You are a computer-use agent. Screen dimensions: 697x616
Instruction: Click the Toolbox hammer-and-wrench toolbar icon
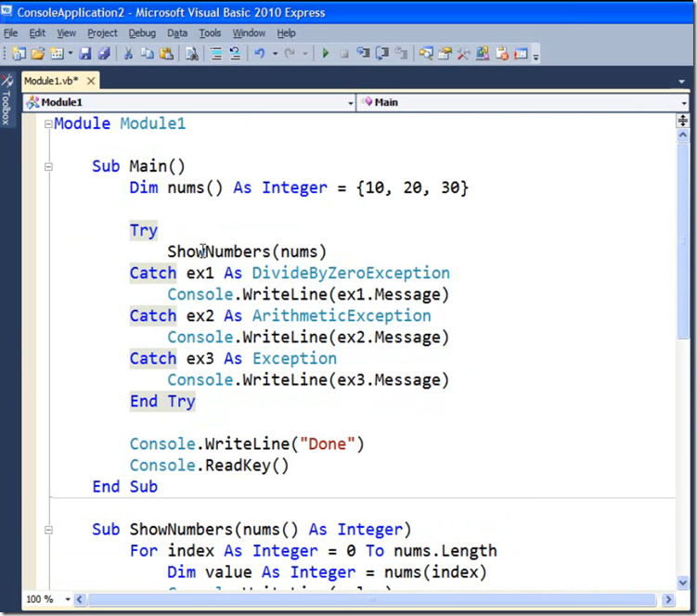point(464,54)
